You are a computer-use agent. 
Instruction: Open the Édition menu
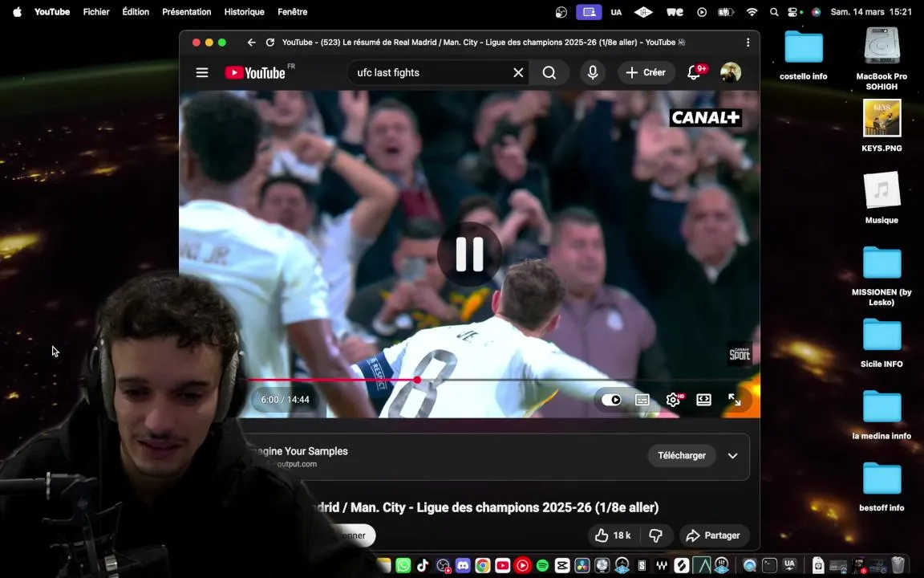pos(136,12)
